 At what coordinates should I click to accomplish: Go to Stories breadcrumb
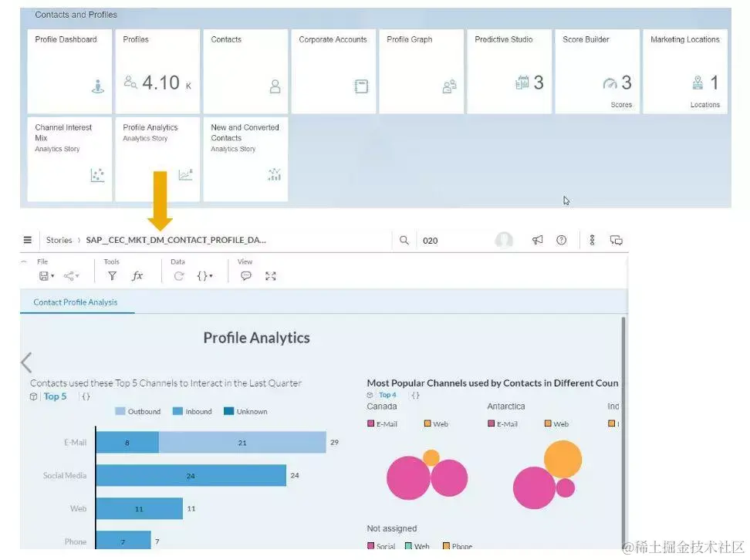click(x=59, y=240)
